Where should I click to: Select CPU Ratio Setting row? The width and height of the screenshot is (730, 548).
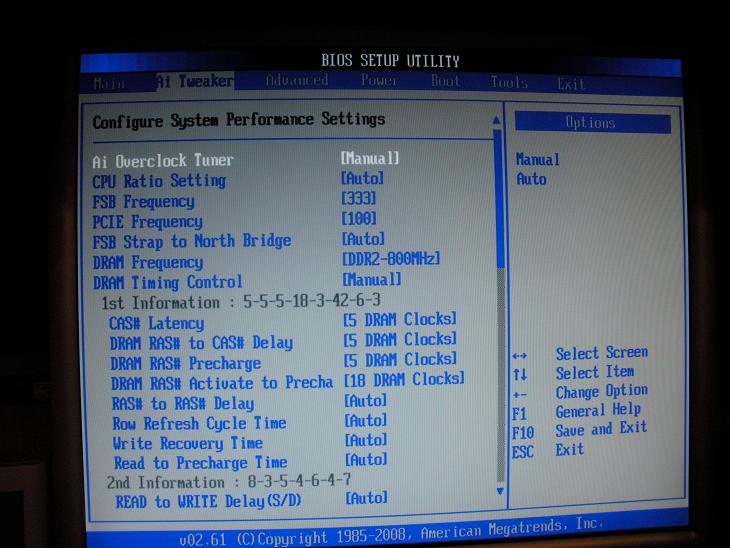(x=159, y=181)
